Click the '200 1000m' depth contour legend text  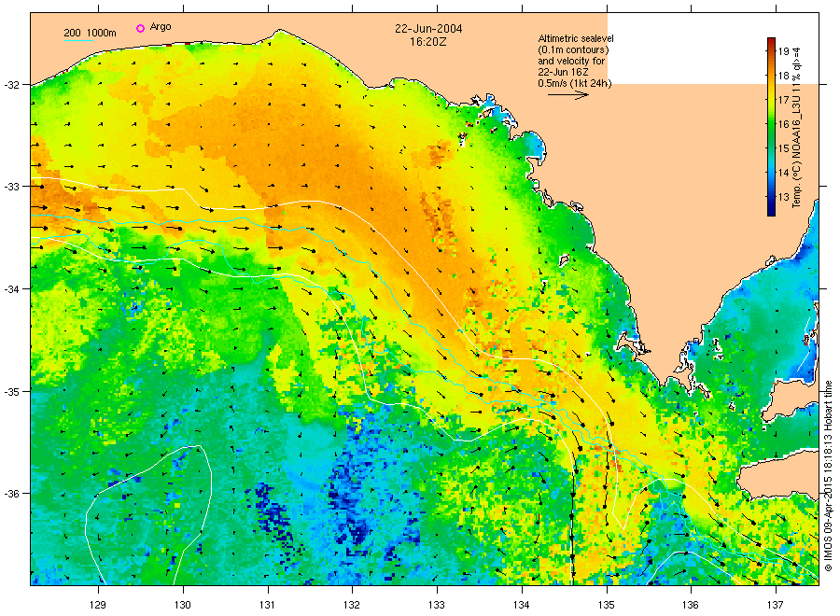(90, 33)
